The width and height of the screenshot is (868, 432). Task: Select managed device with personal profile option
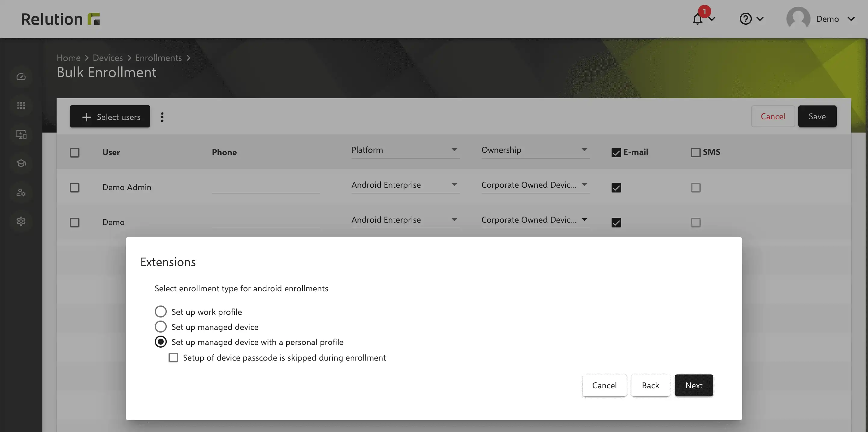[160, 342]
